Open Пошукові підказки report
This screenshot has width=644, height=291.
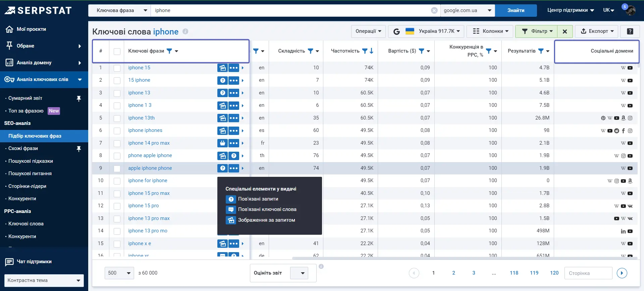point(31,161)
